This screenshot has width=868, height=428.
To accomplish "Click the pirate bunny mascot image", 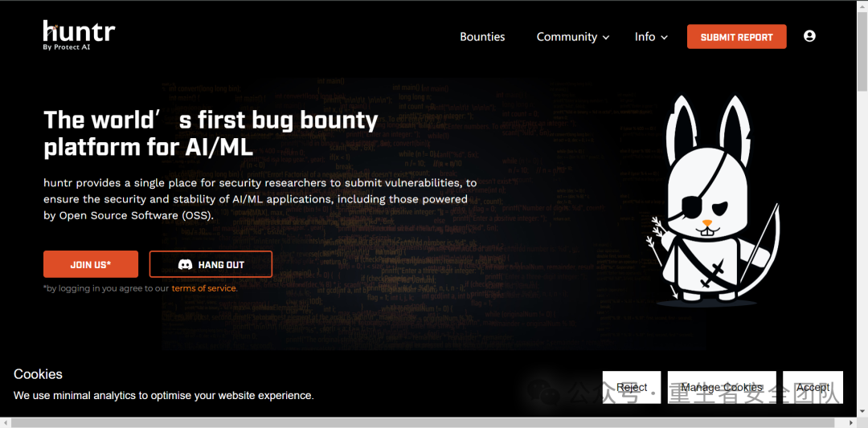I will coord(714,201).
